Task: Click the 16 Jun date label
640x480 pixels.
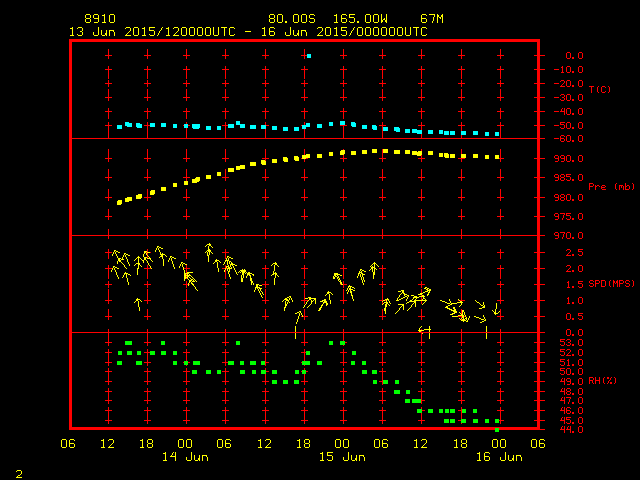Action: pos(499,457)
